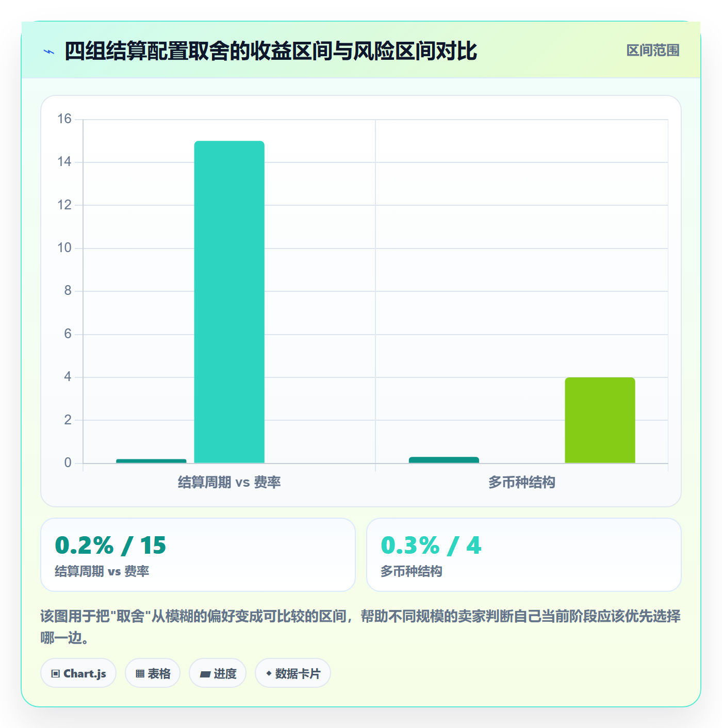Click the x-axis label 多币种结构
The image size is (722, 728).
tap(522, 483)
